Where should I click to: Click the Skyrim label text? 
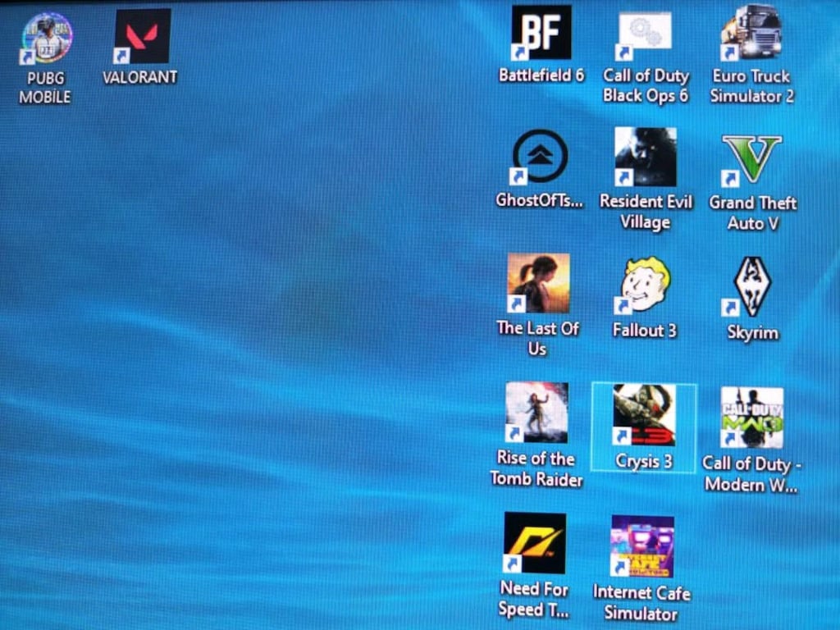click(x=753, y=333)
